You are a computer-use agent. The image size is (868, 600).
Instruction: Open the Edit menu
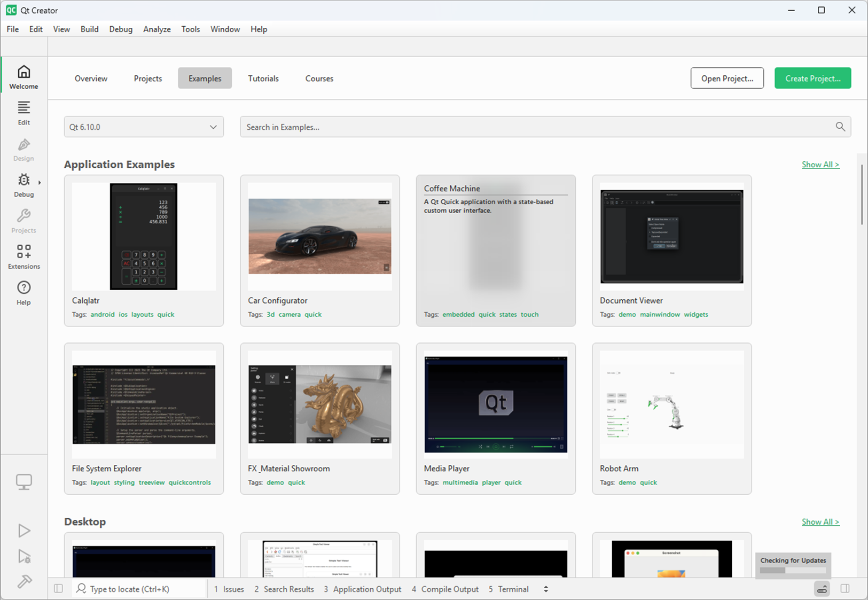coord(36,29)
